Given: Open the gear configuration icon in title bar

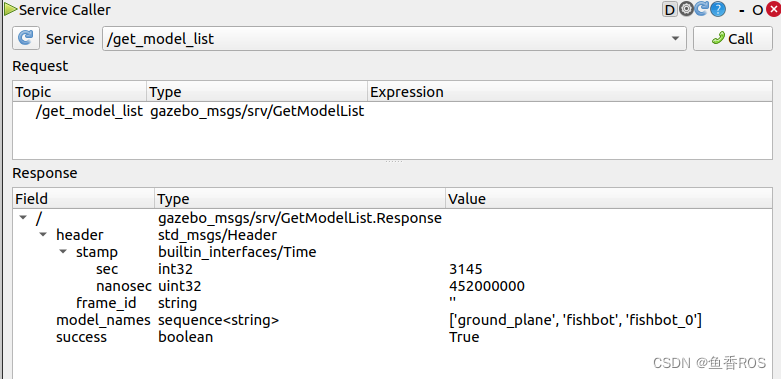Looking at the screenshot, I should point(686,9).
